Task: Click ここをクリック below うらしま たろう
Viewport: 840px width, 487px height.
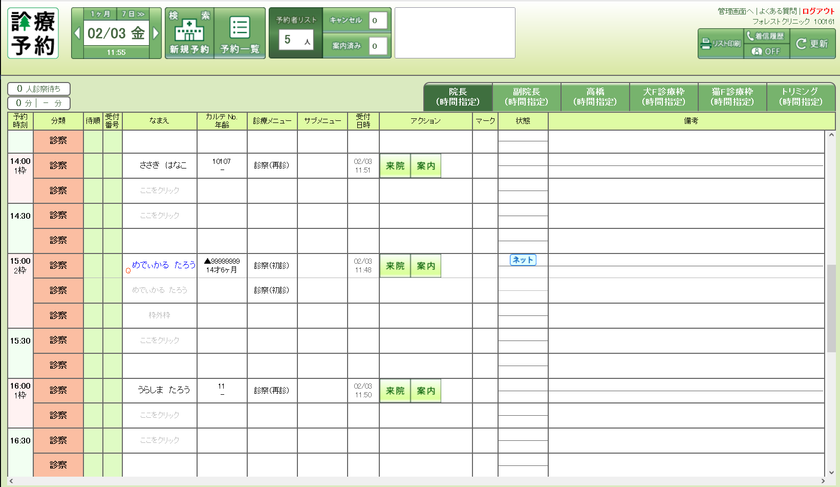Action: point(160,415)
